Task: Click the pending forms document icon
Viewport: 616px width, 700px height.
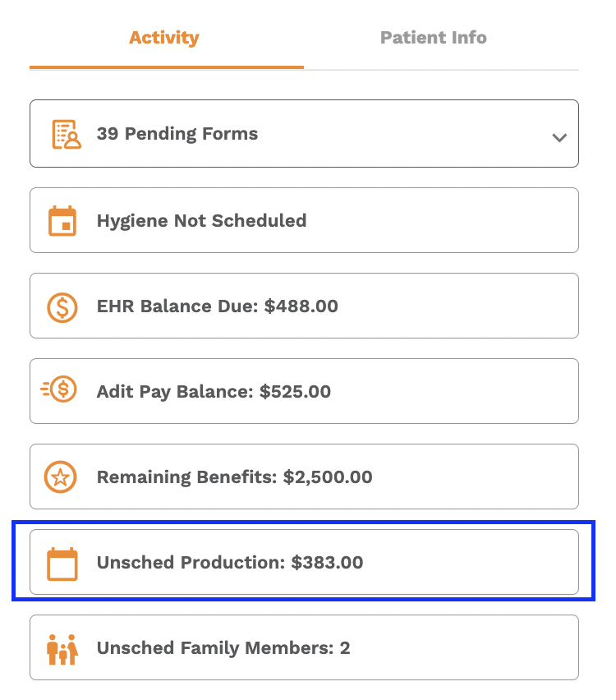Action: coord(67,134)
